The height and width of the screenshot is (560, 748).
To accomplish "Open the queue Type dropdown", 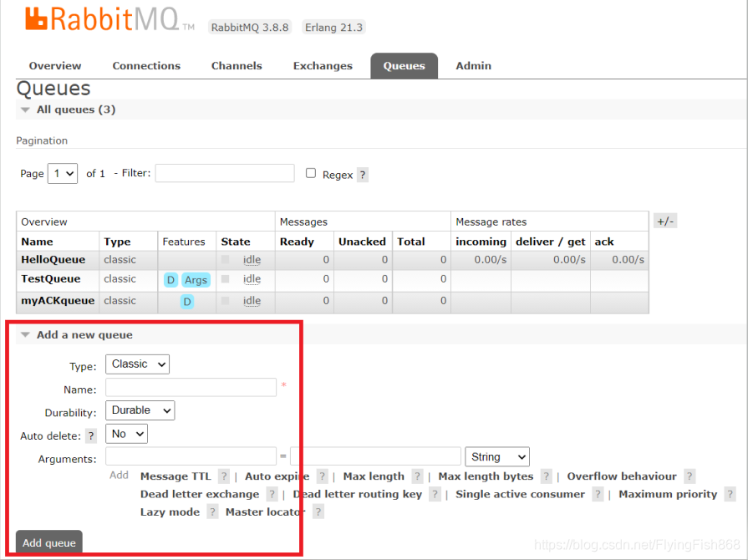I will (x=137, y=364).
